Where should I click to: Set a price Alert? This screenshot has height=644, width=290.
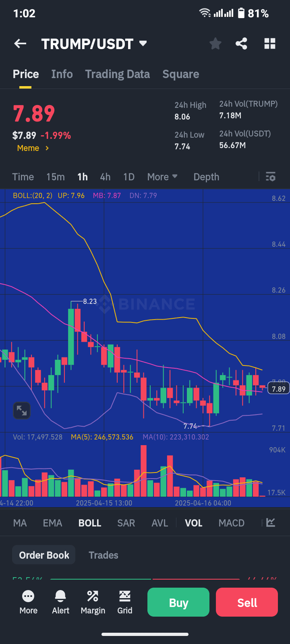tap(60, 603)
